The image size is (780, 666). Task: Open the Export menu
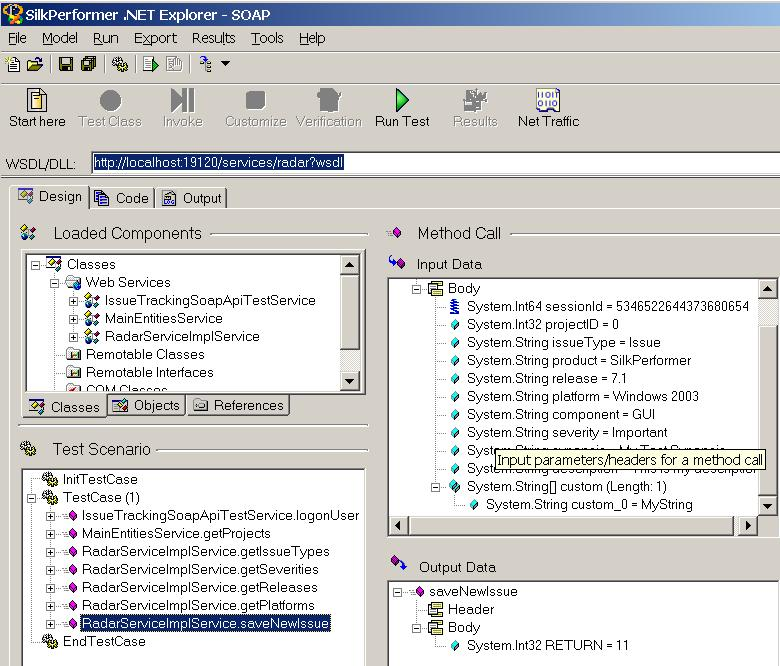pos(155,38)
